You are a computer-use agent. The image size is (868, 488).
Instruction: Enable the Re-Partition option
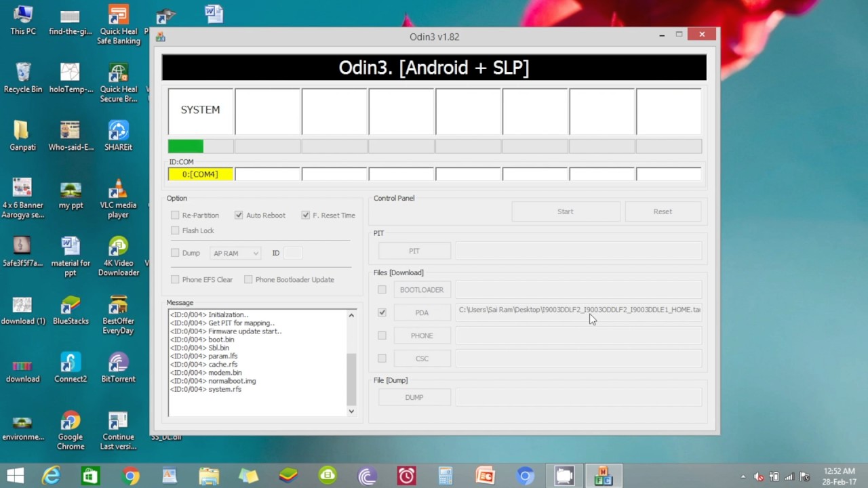pyautogui.click(x=175, y=215)
